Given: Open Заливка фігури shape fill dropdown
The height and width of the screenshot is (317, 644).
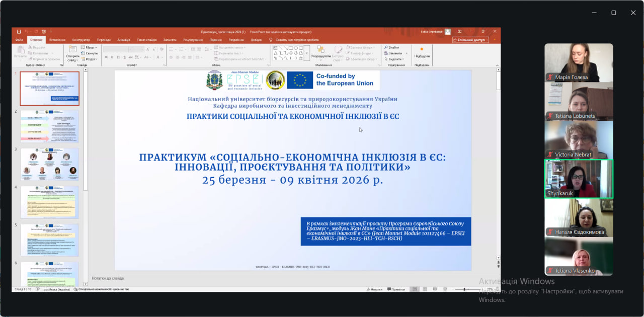Looking at the screenshot, I should pyautogui.click(x=361, y=47).
